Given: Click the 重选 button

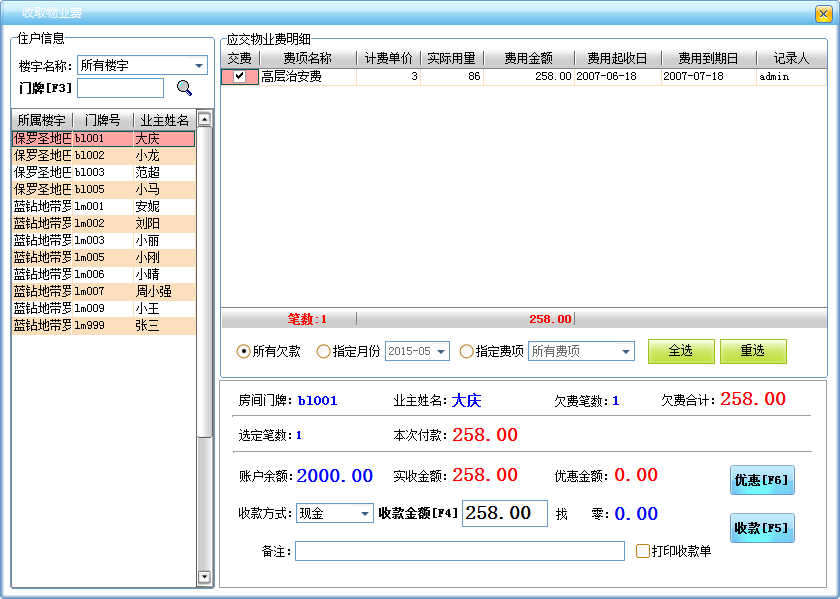Looking at the screenshot, I should (x=753, y=351).
